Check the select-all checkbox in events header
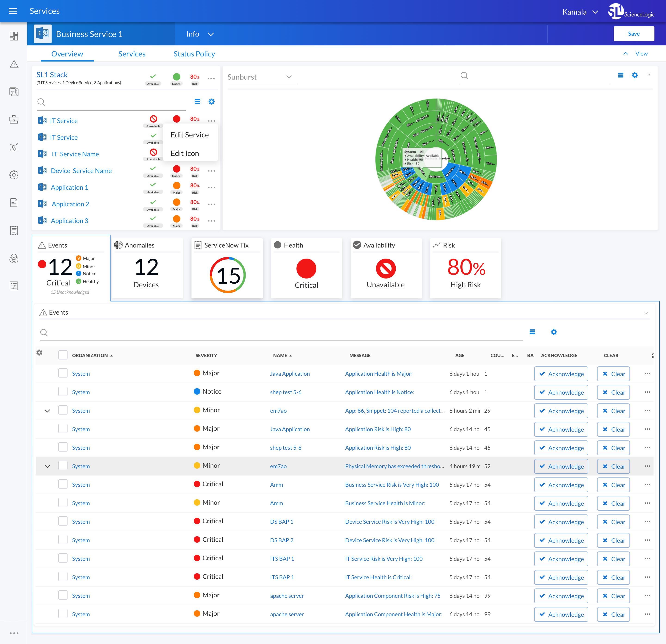 click(x=63, y=355)
